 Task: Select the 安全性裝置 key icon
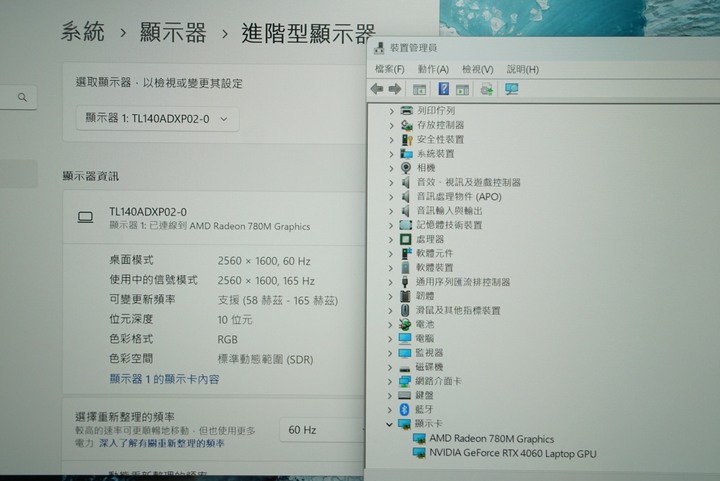pyautogui.click(x=406, y=140)
